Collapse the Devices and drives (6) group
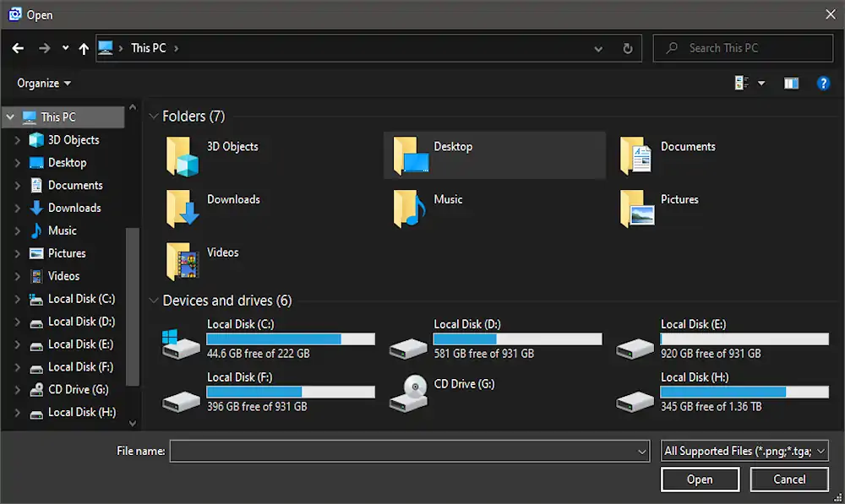This screenshot has height=504, width=845. (154, 301)
